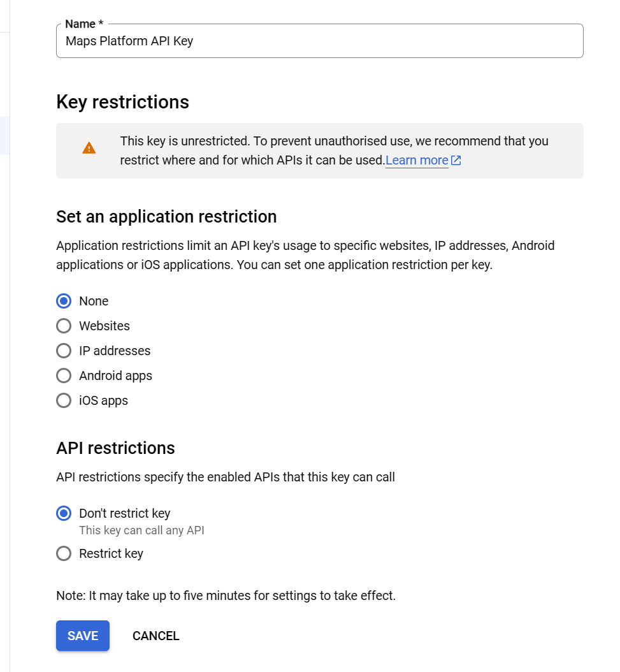620x672 pixels.
Task: Click into the Name input field
Action: click(320, 41)
